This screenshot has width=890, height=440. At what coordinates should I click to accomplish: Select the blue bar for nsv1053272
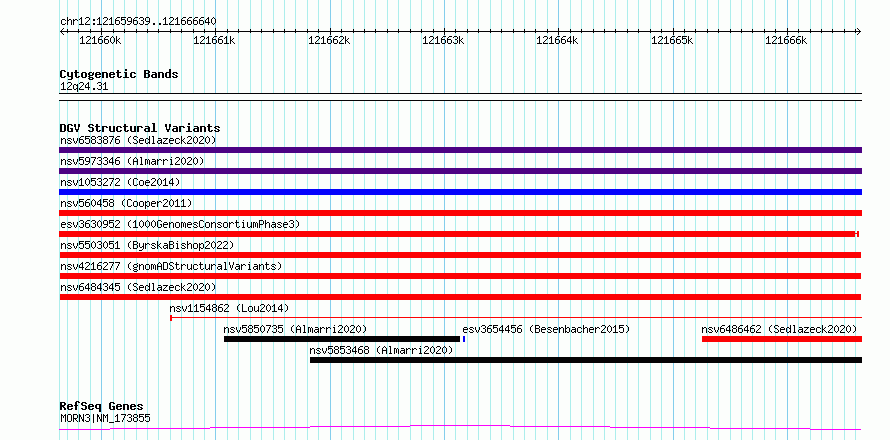(460, 192)
